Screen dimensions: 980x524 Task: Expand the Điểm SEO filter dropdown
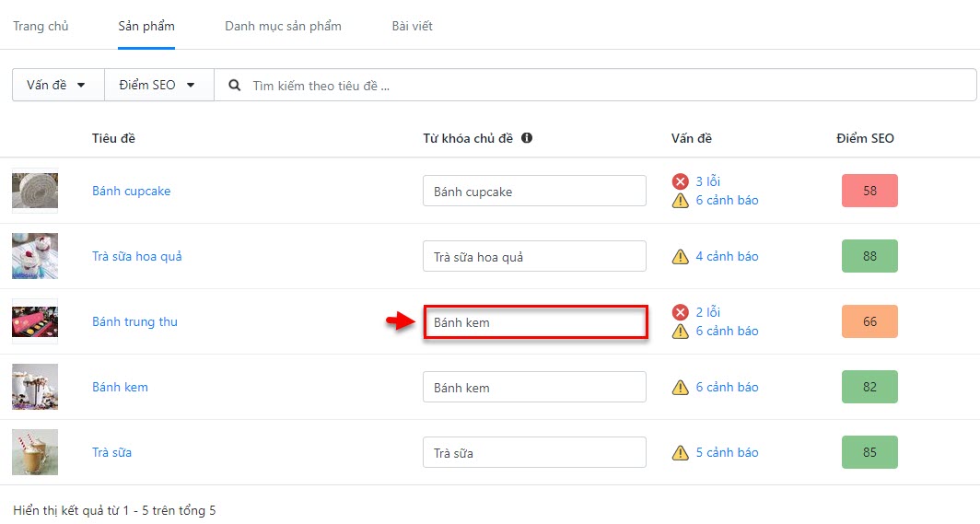pyautogui.click(x=158, y=85)
